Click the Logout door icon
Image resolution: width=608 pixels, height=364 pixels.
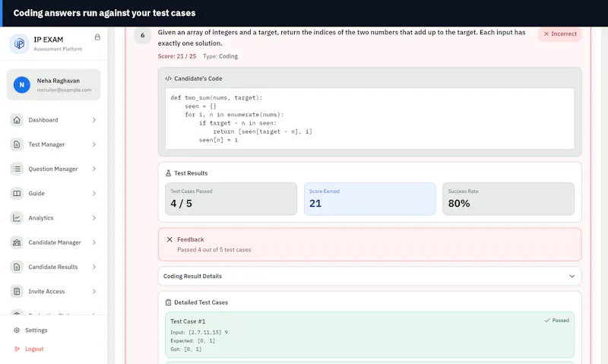pos(17,349)
